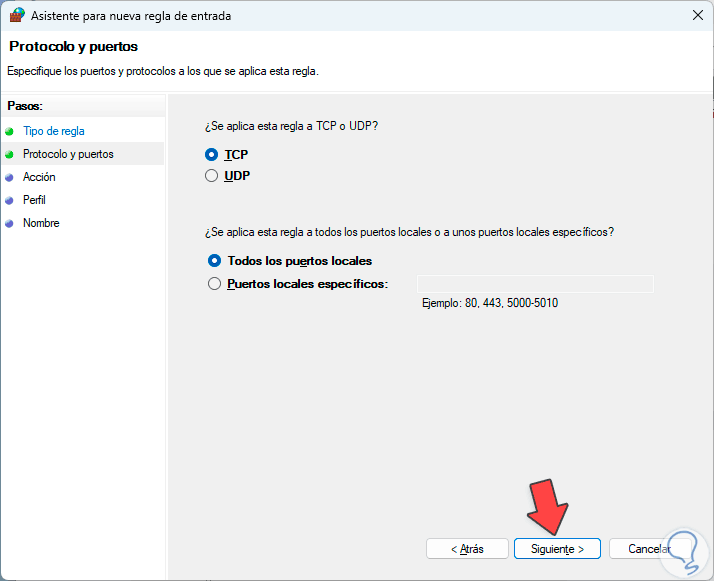The height and width of the screenshot is (581, 714).
Task: Click the green bullet beside Tipo de regla
Action: coord(10,131)
